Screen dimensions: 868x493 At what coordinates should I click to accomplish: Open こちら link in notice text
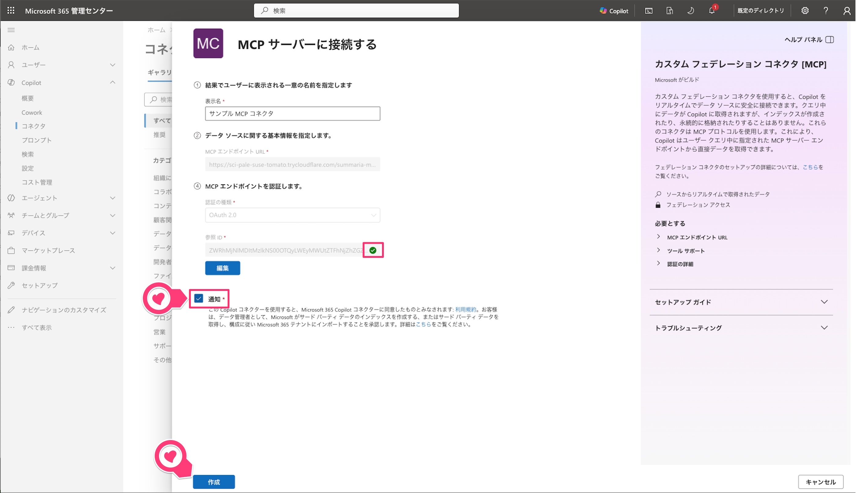point(423,324)
